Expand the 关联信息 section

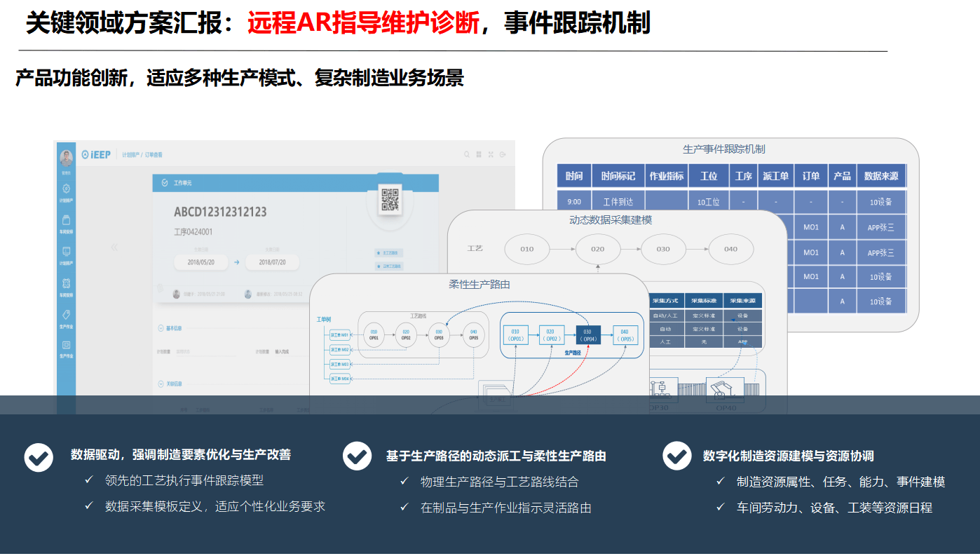coord(170,384)
